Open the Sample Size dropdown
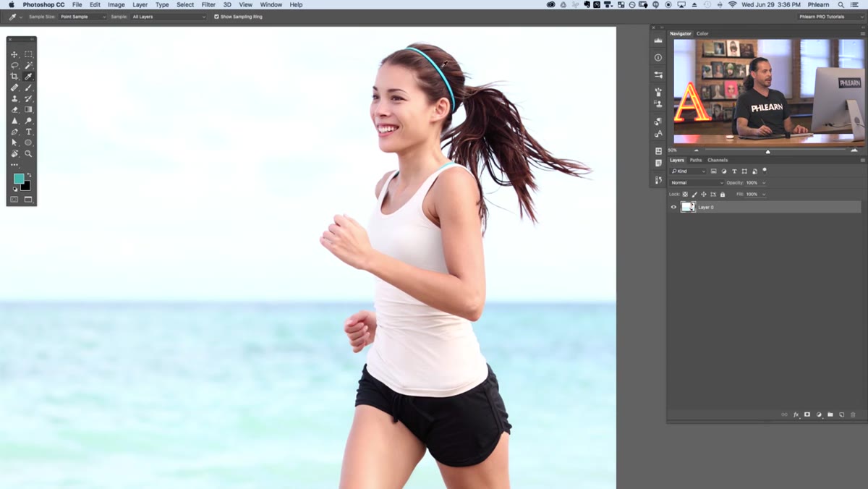The image size is (868, 489). point(82,17)
